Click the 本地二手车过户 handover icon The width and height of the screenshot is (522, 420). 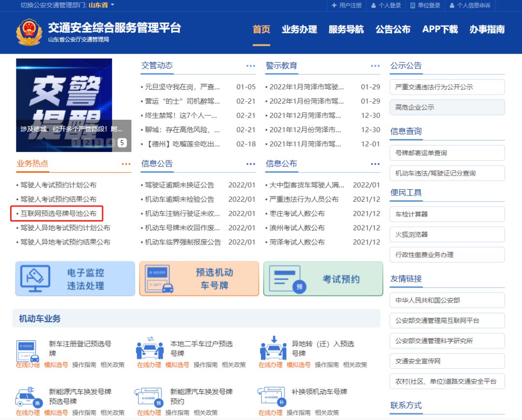pyautogui.click(x=149, y=349)
